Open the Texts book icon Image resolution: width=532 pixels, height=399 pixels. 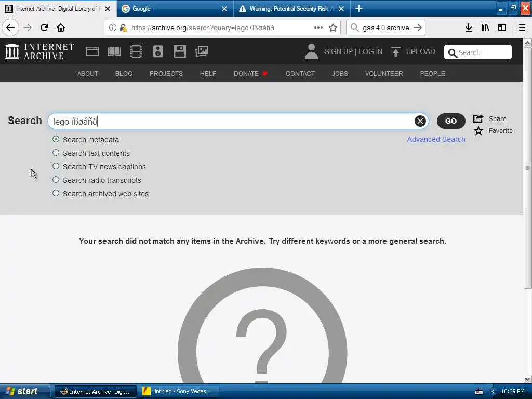point(114,51)
